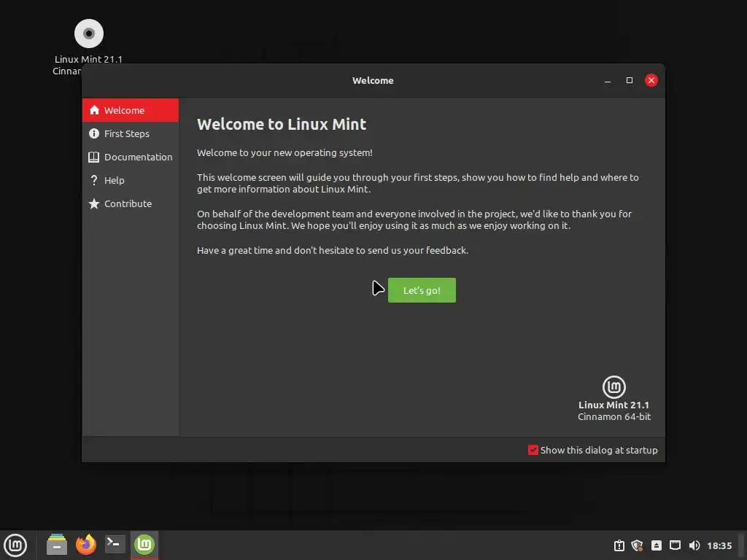Screen dimensions: 747x560
Task: Click the home icon beside Welcome
Action: (94, 110)
